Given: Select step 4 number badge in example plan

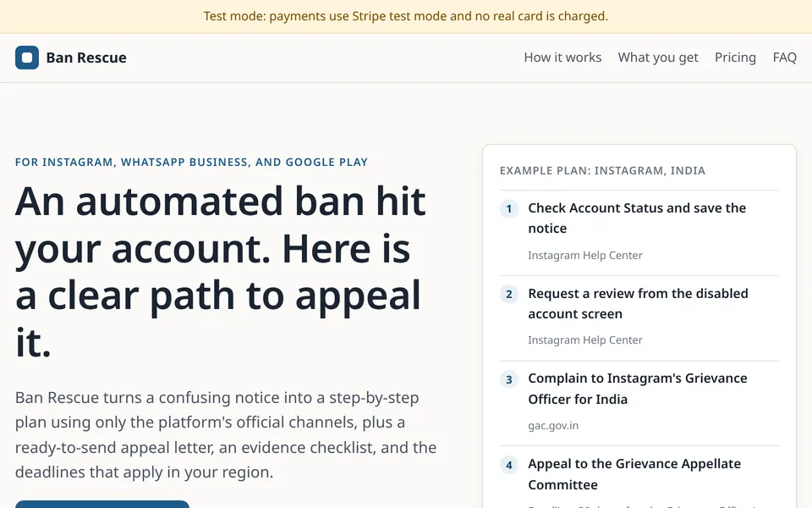Looking at the screenshot, I should click(508, 465).
